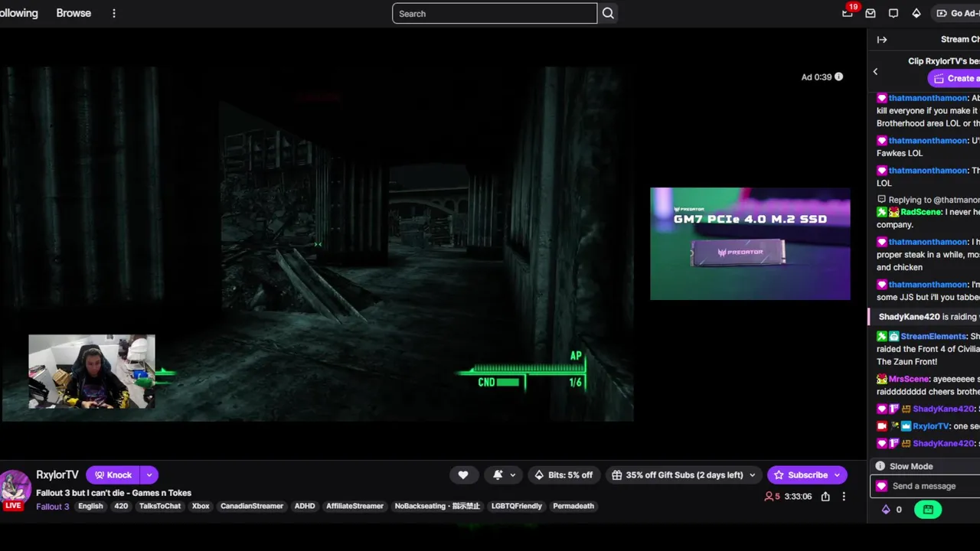Screen dimensions: 980x551
Task: Click the Bits diamond icon in top bar
Action: coord(916,13)
